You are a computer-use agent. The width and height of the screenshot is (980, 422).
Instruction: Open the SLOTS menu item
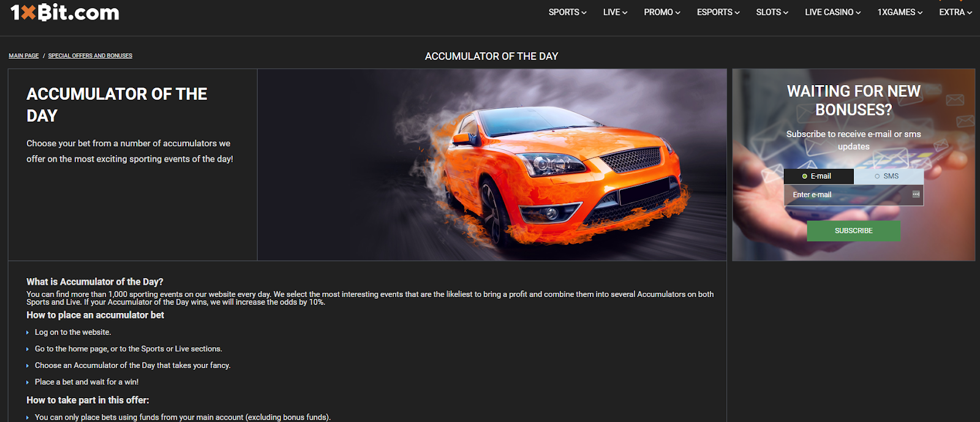click(772, 12)
